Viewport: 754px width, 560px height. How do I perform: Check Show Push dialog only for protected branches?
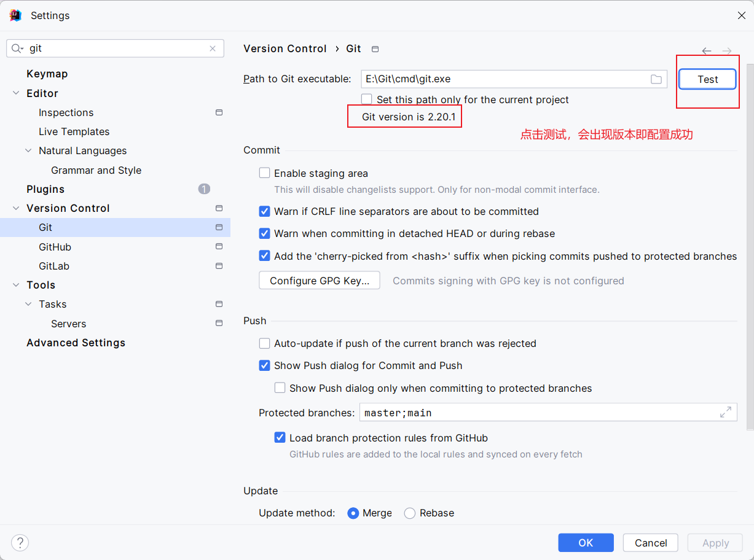click(x=280, y=387)
